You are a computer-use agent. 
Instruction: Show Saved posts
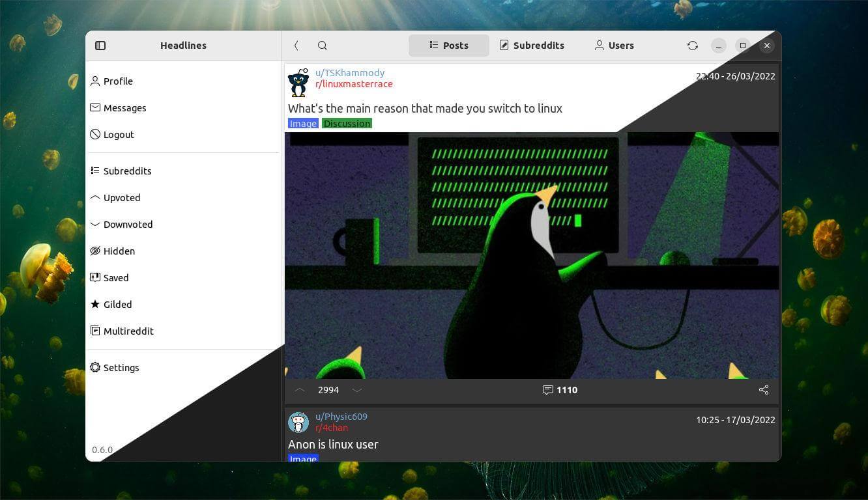point(183,278)
